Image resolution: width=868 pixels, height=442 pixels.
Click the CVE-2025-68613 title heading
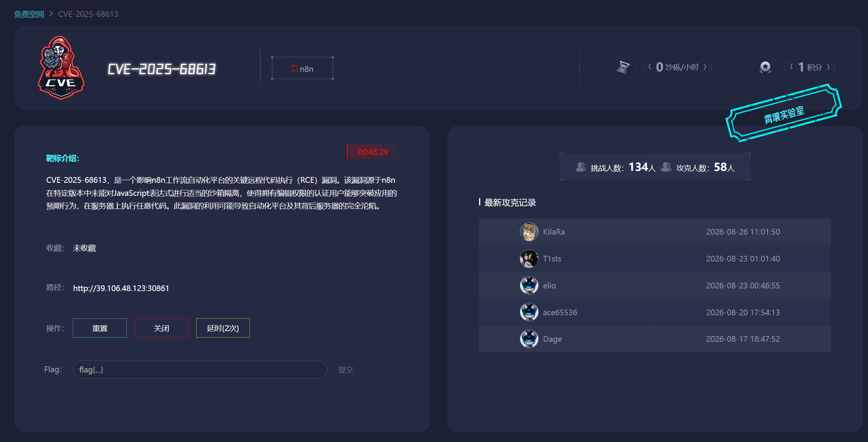pyautogui.click(x=162, y=69)
